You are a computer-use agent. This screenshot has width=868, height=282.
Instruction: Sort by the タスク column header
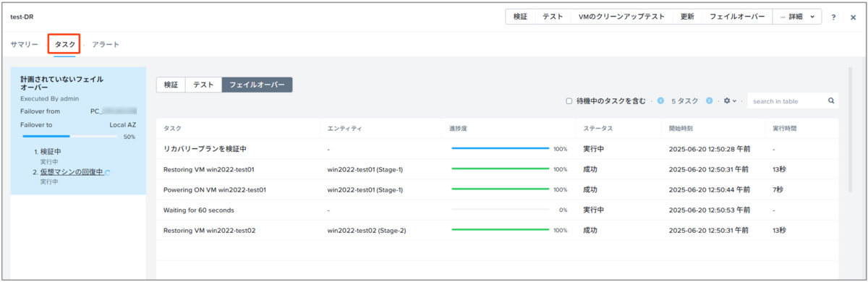pos(173,128)
